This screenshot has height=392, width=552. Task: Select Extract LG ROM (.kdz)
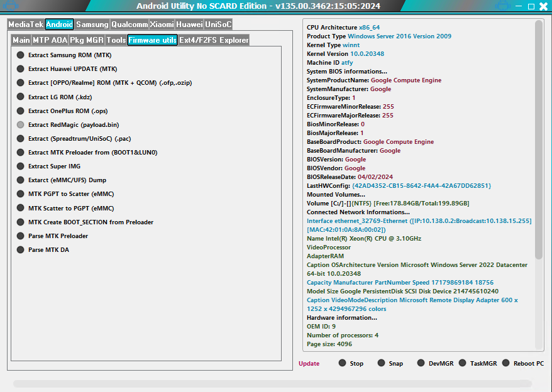click(x=21, y=97)
